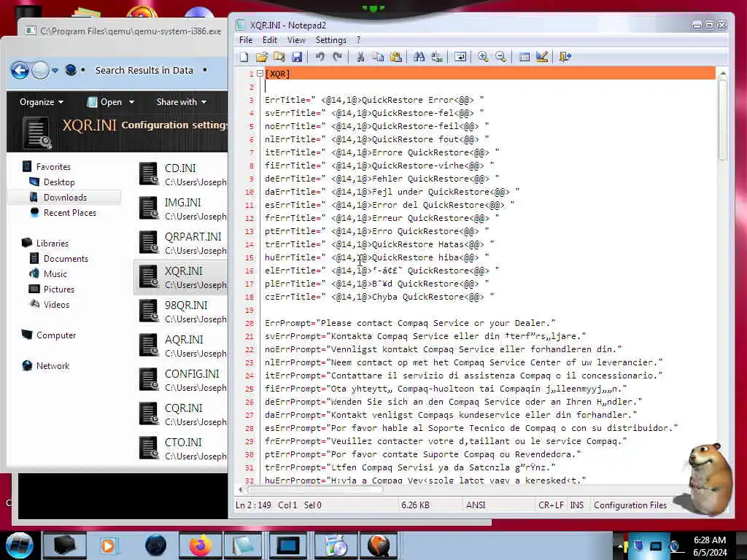Click the taskbar clock showing 6:28 AM
Screen dimensions: 747x560
pyautogui.click(x=710, y=546)
